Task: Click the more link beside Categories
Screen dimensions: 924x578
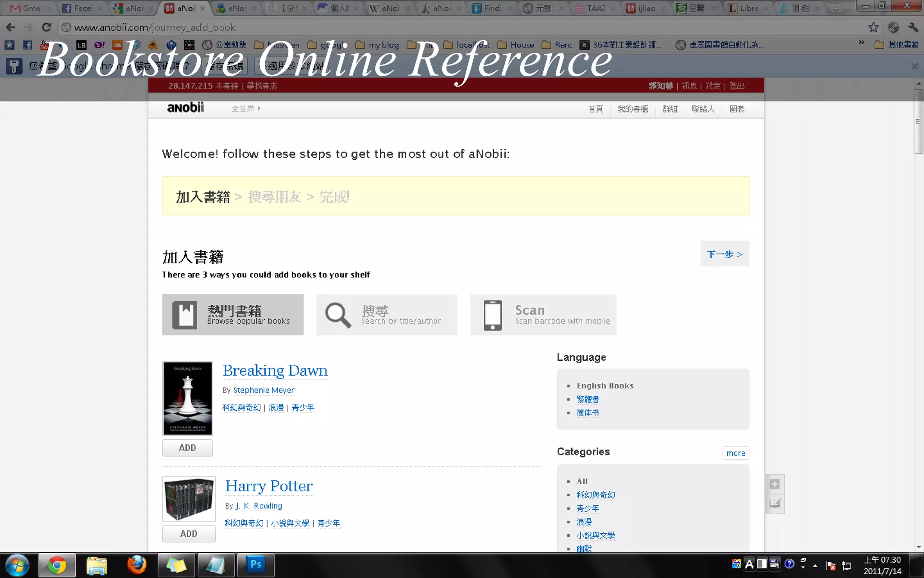Action: click(736, 453)
